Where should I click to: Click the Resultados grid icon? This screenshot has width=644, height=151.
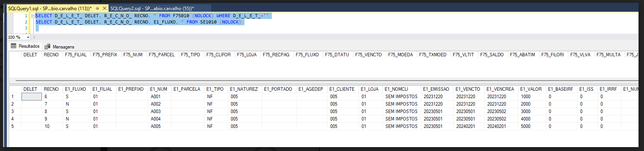pos(14,46)
